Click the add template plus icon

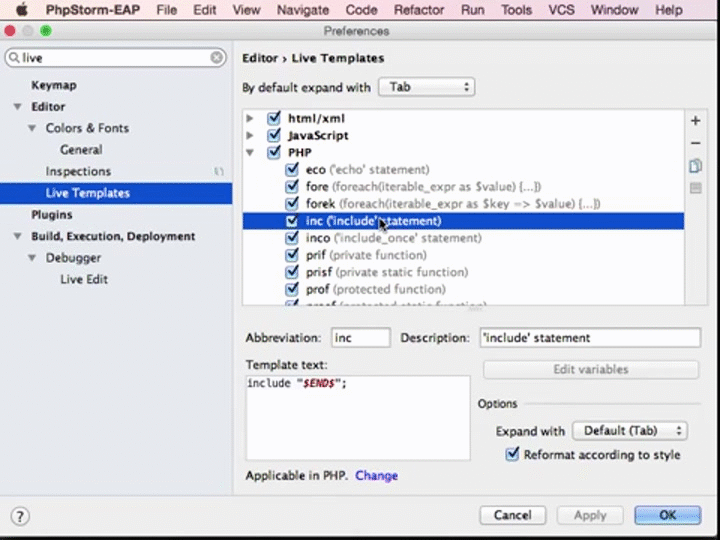click(x=695, y=121)
